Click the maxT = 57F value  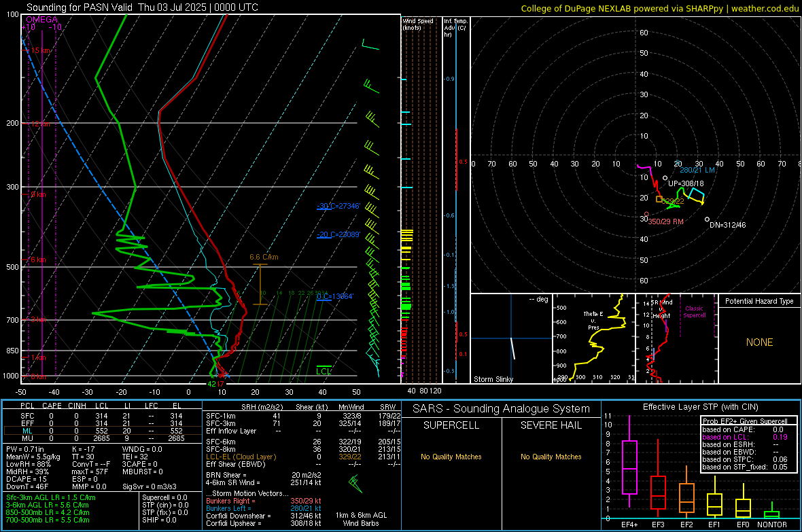[x=90, y=472]
